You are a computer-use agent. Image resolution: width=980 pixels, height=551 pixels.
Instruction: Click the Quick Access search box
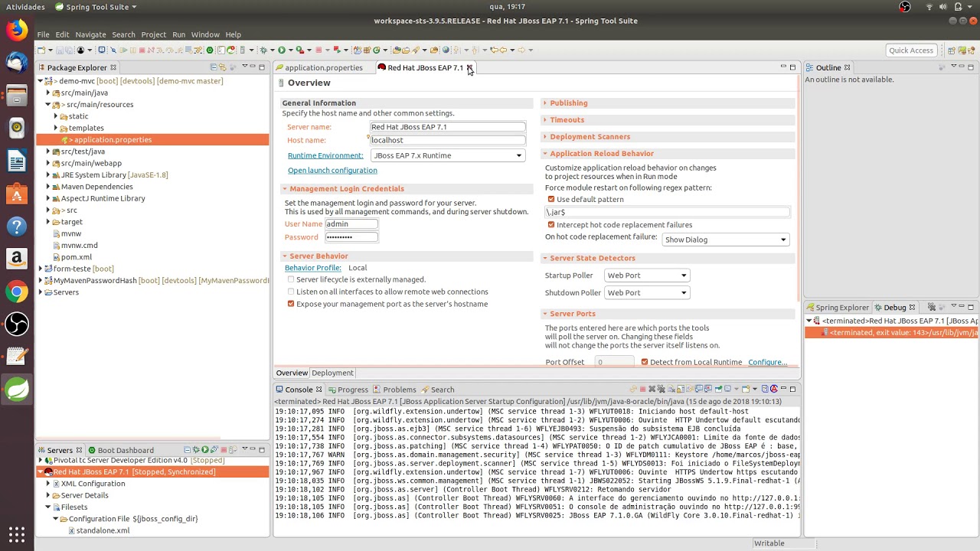pyautogui.click(x=911, y=51)
